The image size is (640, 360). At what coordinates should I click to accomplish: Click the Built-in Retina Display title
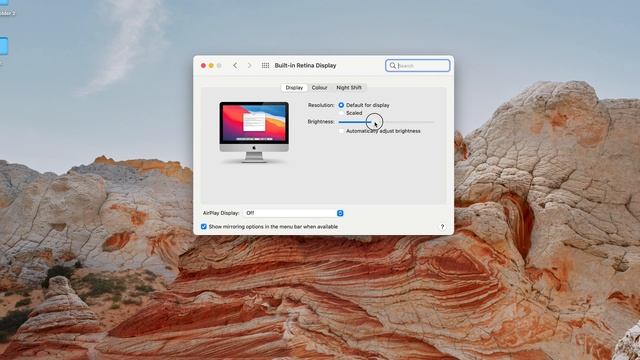(305, 65)
